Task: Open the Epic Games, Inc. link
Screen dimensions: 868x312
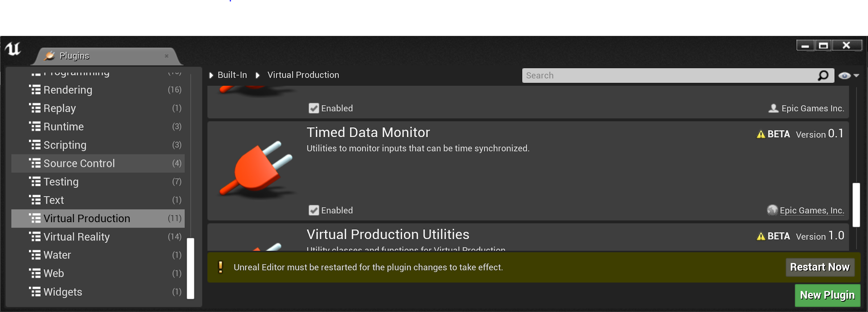Action: click(812, 210)
